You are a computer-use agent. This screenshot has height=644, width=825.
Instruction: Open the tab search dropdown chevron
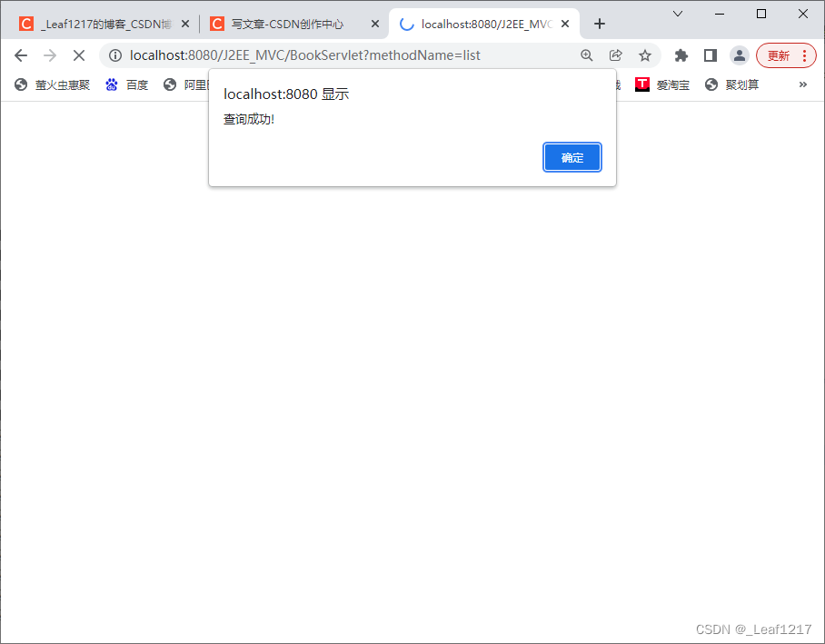point(678,14)
